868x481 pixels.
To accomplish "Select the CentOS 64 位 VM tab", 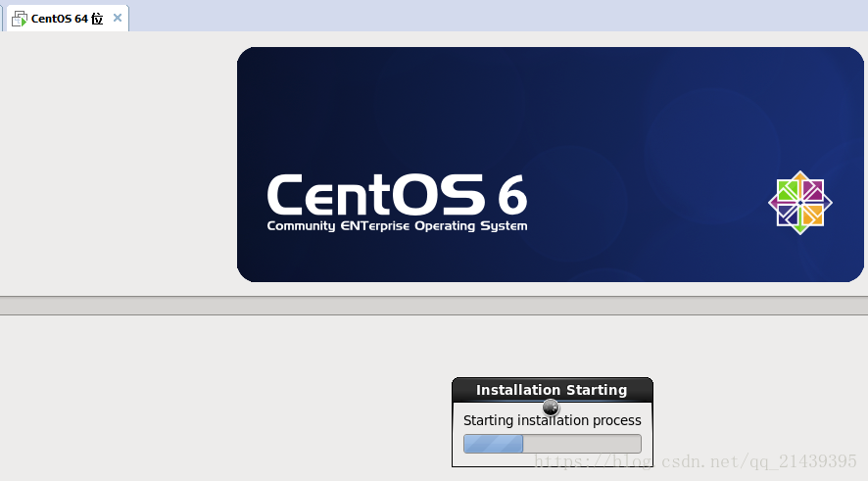I will tap(68, 19).
